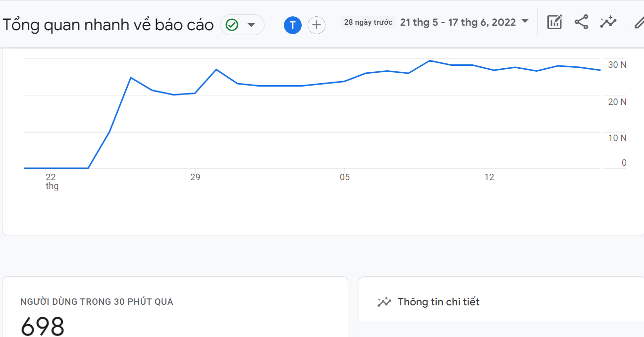This screenshot has width=644, height=337.
Task: Click the 28 ngày trước preset label
Action: tap(368, 22)
